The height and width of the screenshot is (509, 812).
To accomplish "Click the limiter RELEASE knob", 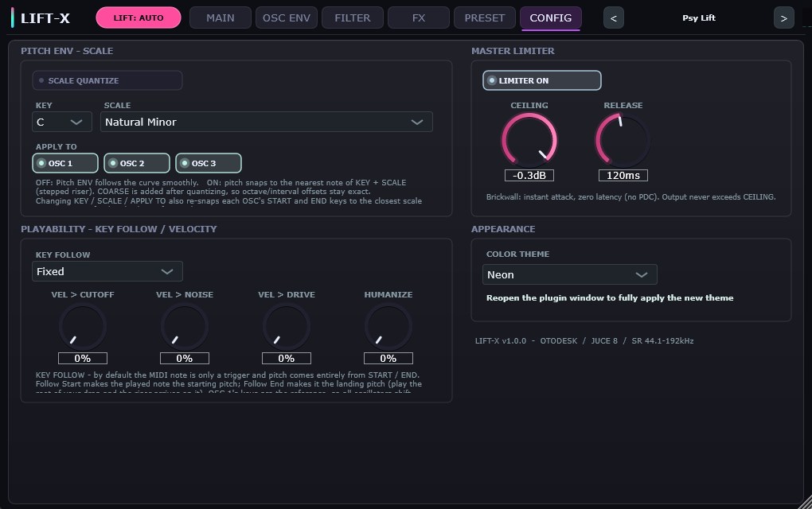I will 623,140.
